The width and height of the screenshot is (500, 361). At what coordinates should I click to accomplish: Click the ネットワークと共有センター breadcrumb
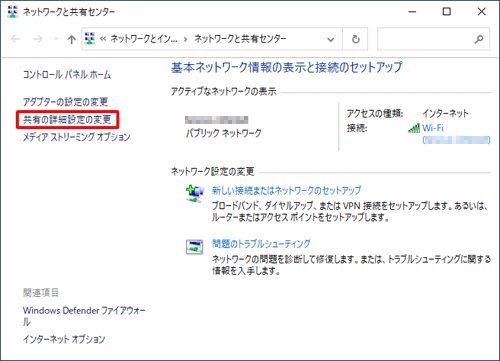click(x=240, y=39)
